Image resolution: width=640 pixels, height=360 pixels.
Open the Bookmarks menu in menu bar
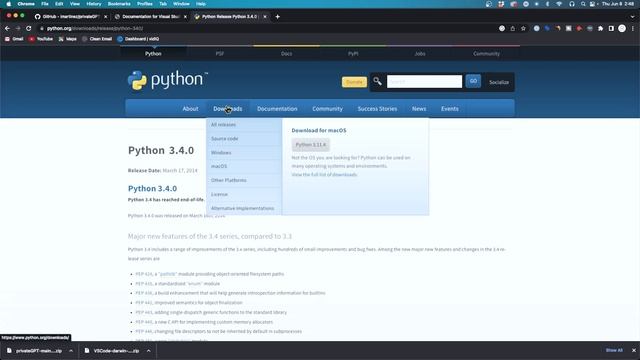(x=119, y=4)
